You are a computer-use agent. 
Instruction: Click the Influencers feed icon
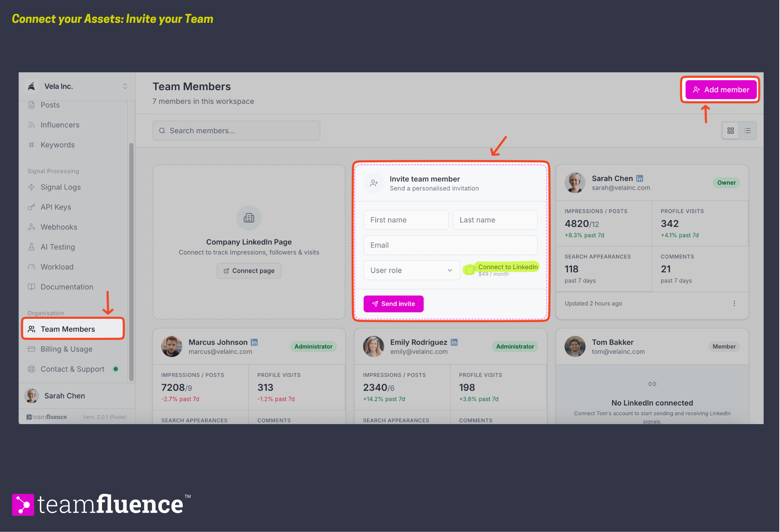[x=32, y=125]
